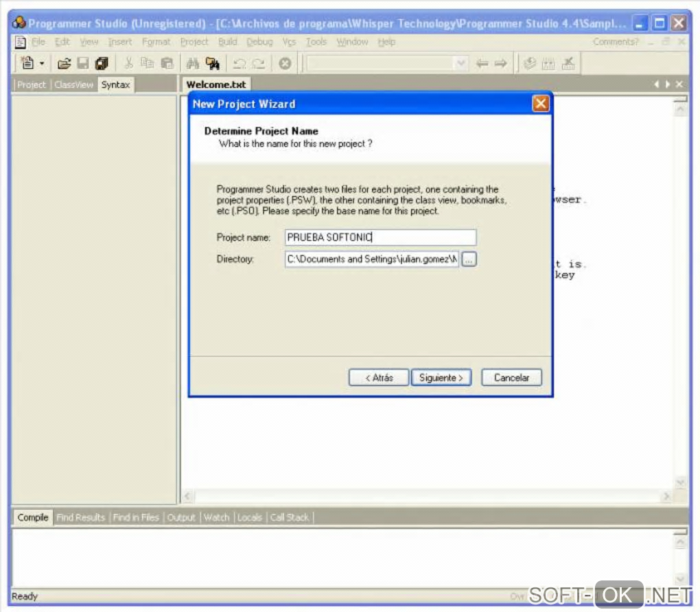Screen dimensions: 700x612
Task: Click the Save All toolbar icon
Action: point(102,63)
